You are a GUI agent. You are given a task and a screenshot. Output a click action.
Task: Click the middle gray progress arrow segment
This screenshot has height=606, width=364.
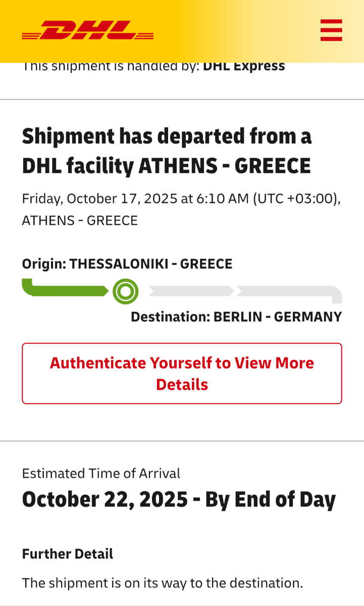point(190,291)
